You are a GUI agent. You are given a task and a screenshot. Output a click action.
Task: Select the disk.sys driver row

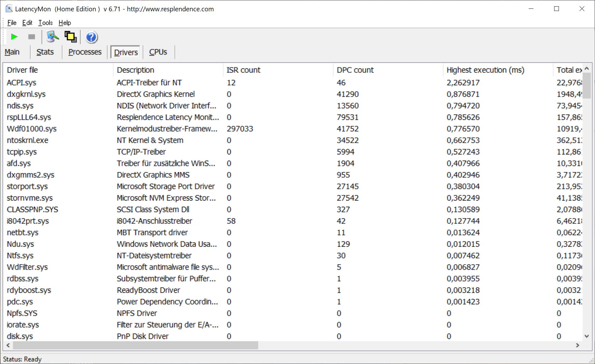click(293, 336)
